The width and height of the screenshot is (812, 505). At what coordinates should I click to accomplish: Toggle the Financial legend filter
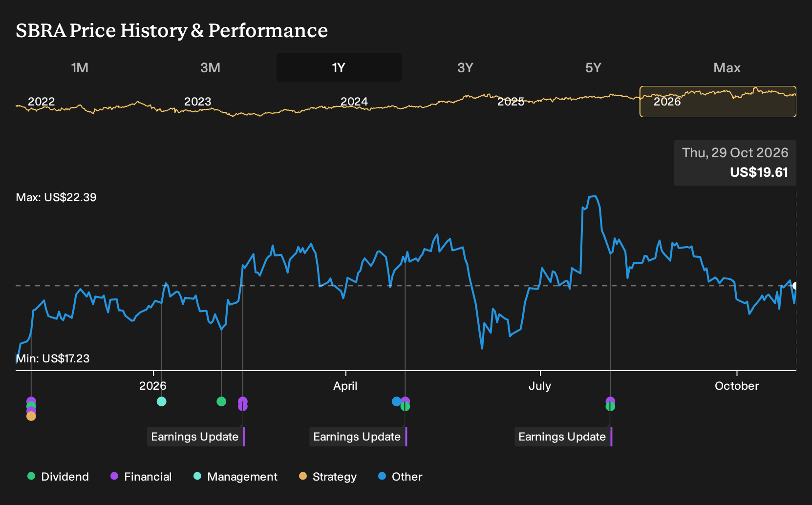click(x=141, y=477)
